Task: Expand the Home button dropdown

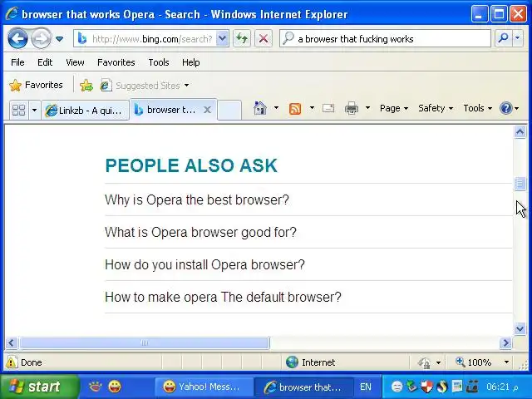Action: 276,108
